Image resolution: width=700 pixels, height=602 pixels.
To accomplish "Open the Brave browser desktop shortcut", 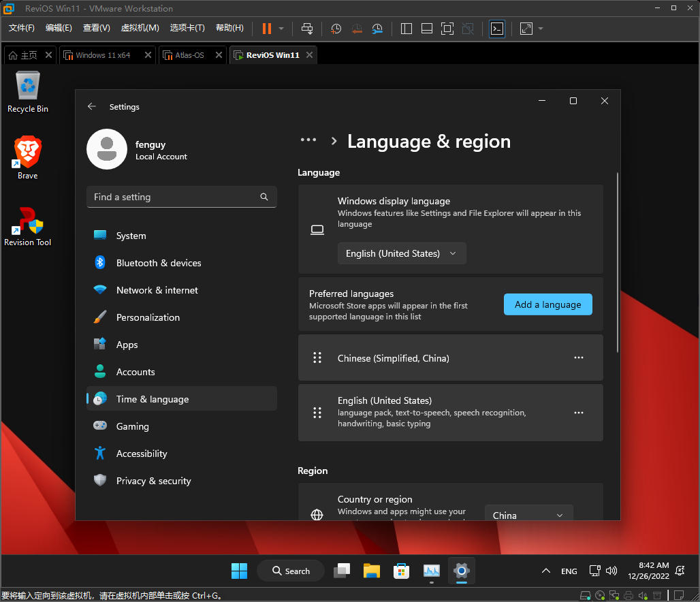I will [x=28, y=157].
